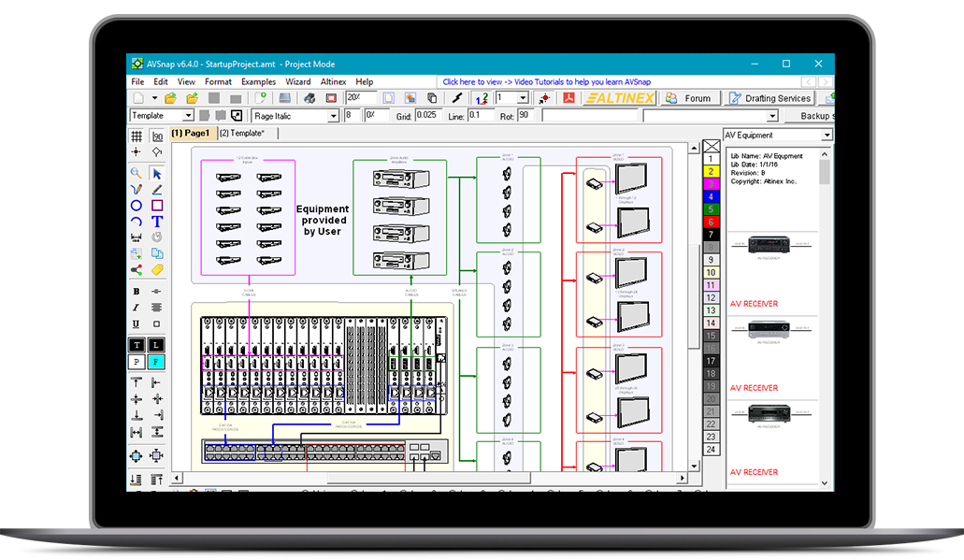Image resolution: width=964 pixels, height=560 pixels.
Task: Open the empty combo box left of Backup
Action: [711, 116]
